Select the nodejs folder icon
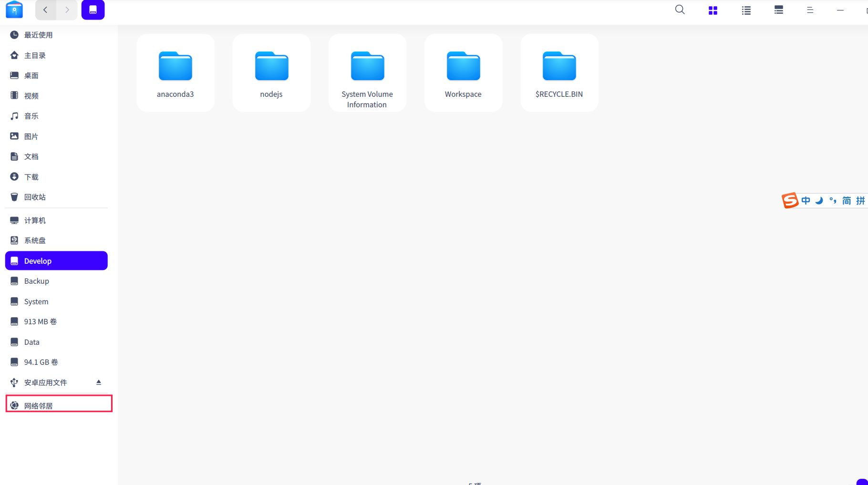868x485 pixels. click(x=271, y=66)
